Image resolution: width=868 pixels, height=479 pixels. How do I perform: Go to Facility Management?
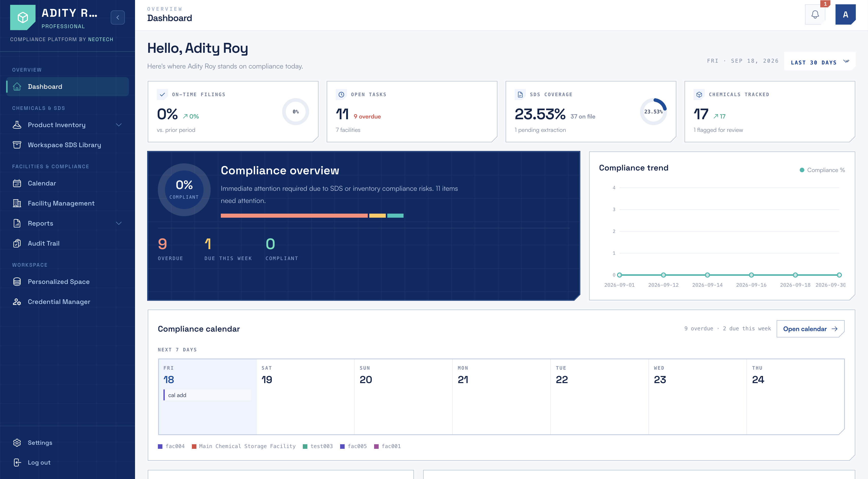tap(68, 203)
